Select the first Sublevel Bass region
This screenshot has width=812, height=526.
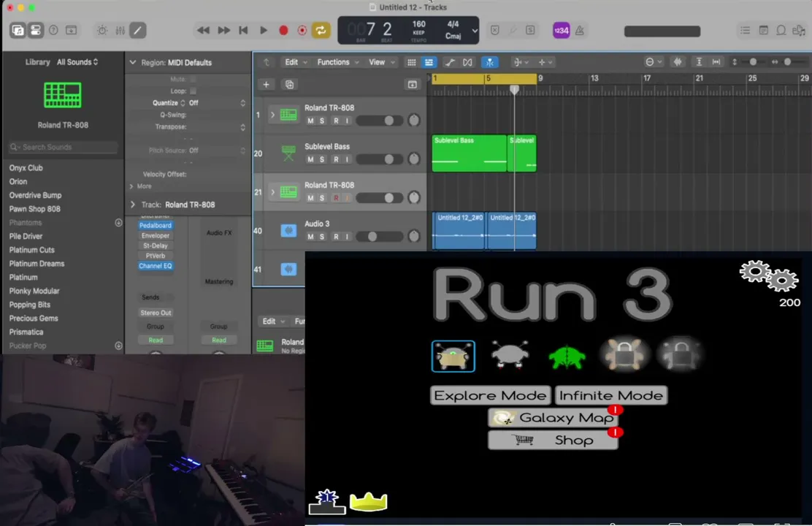[x=470, y=153]
